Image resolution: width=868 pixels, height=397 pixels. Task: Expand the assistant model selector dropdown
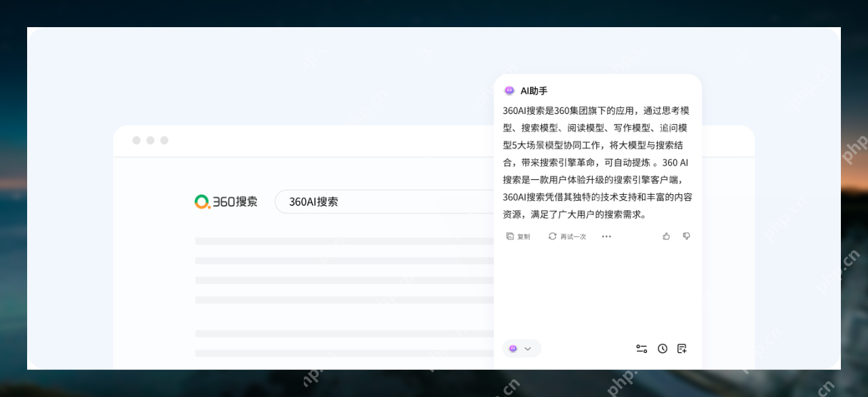coord(521,348)
